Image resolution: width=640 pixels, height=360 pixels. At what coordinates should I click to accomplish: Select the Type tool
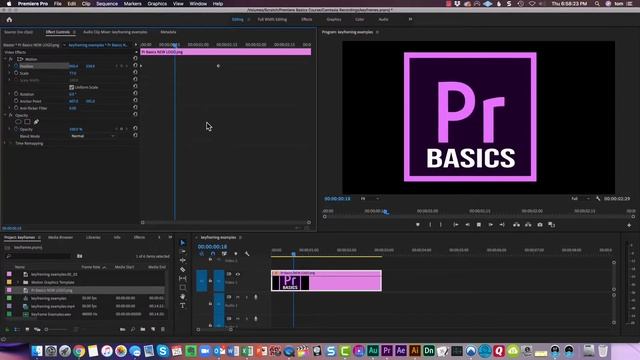(x=182, y=306)
